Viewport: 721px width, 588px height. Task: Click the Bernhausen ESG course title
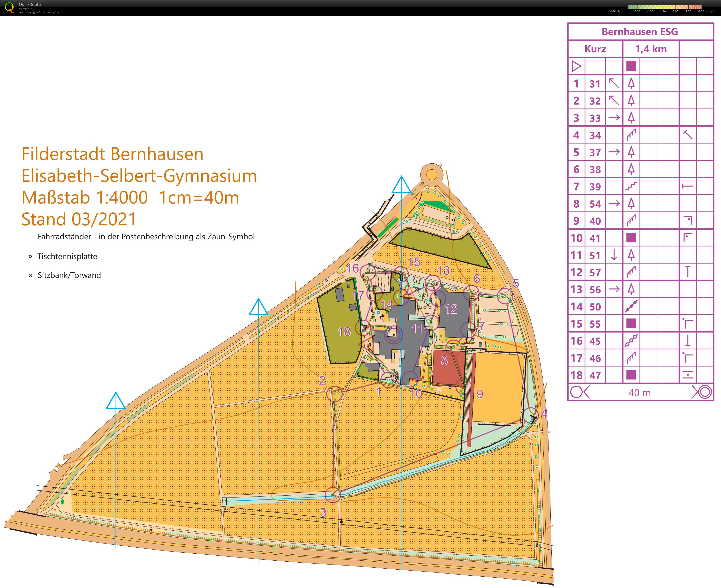[639, 32]
